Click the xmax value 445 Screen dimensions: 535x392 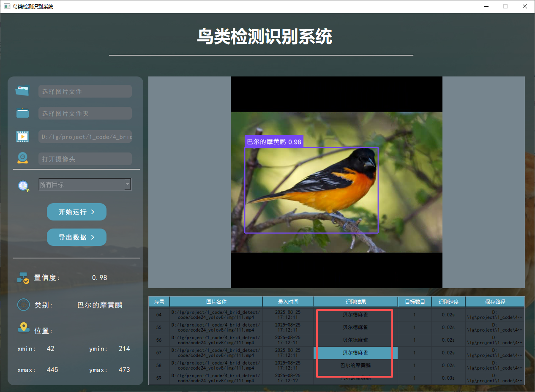click(x=52, y=370)
